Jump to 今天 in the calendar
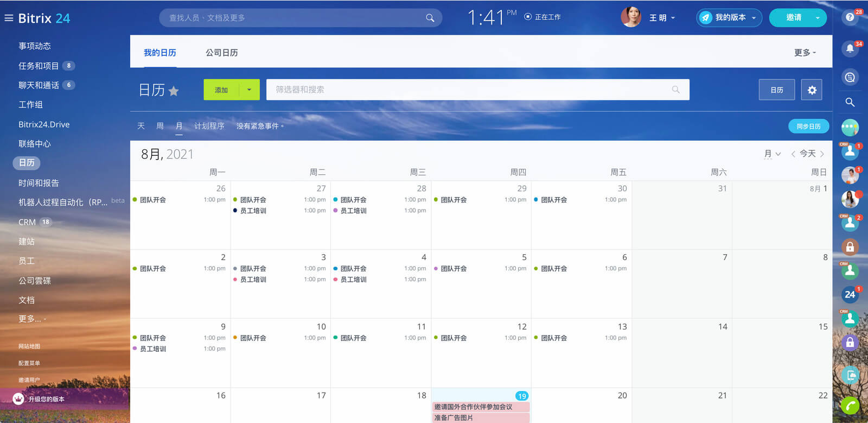 (807, 154)
